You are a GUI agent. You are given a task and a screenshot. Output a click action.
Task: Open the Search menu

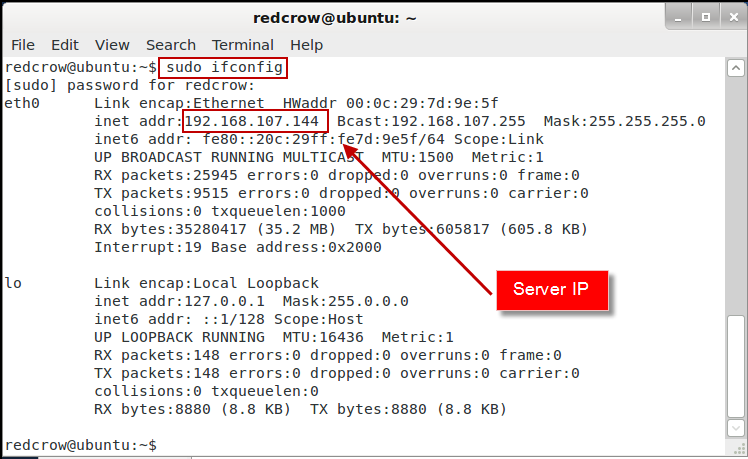pos(171,45)
